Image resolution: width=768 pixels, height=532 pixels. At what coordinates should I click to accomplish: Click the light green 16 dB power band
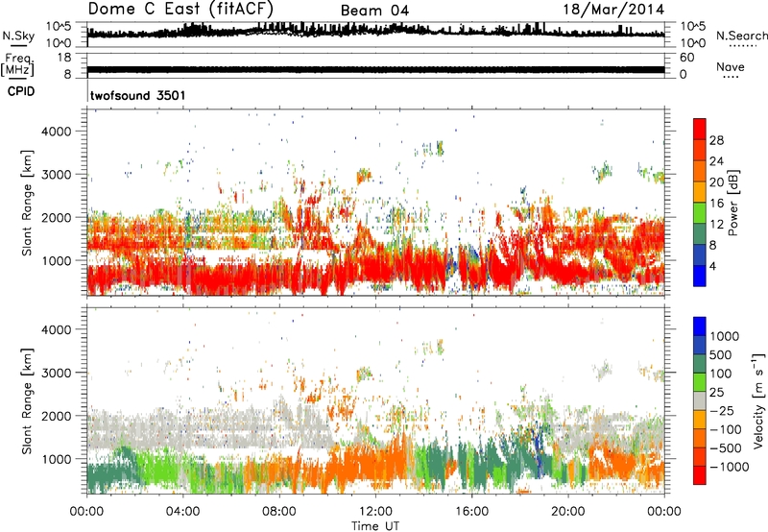click(700, 213)
